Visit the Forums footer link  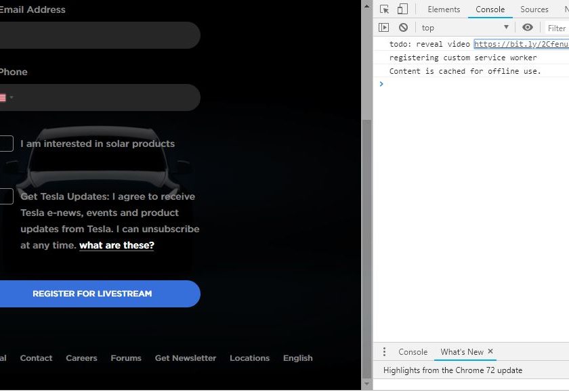126,358
